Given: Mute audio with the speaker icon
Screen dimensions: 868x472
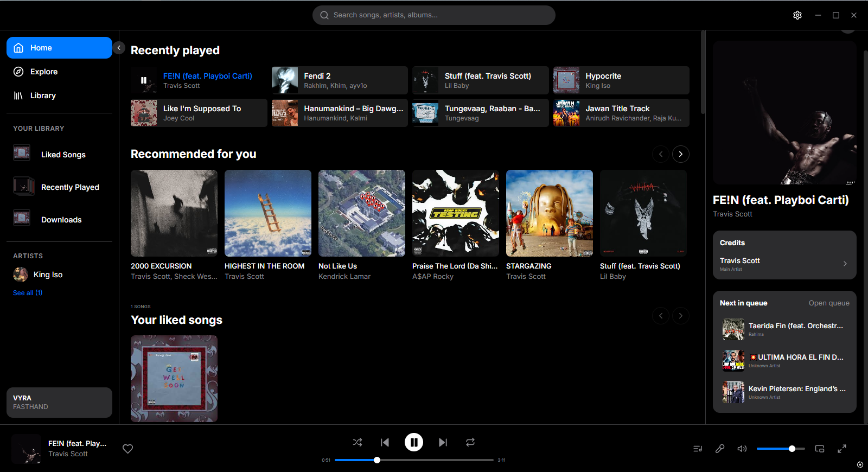Looking at the screenshot, I should point(742,449).
